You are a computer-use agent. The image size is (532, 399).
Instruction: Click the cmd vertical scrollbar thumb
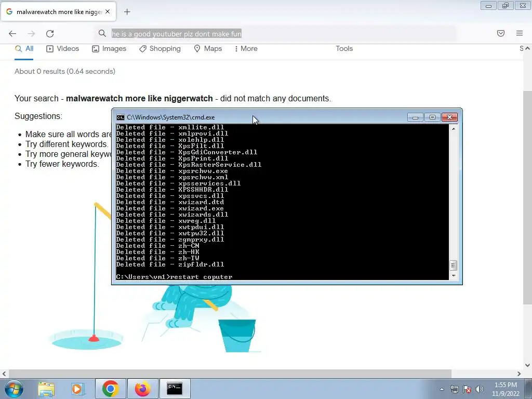click(453, 265)
